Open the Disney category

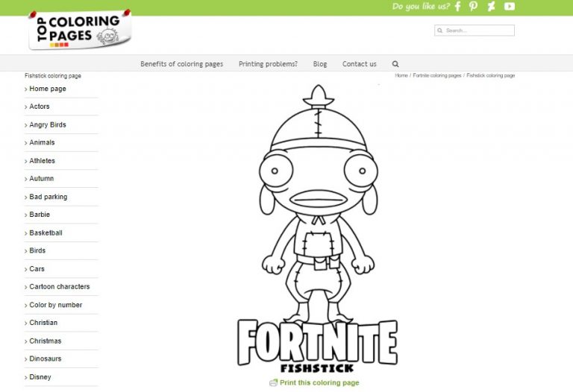click(x=40, y=377)
